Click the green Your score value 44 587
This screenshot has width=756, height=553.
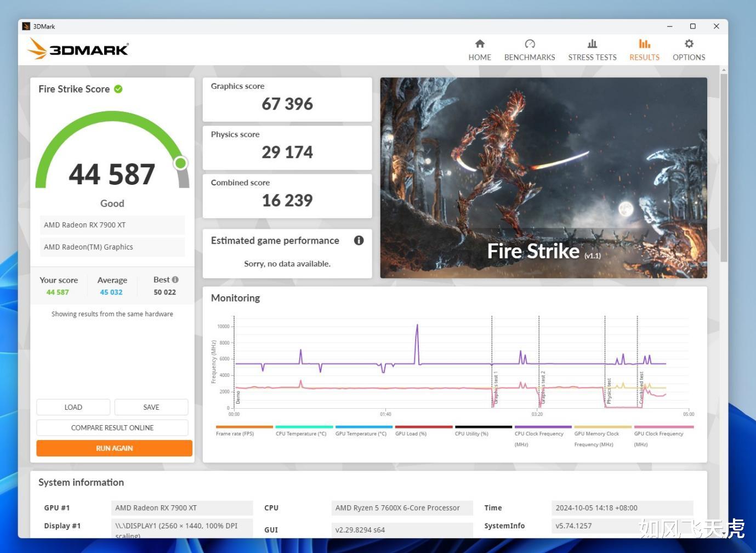pyautogui.click(x=58, y=292)
